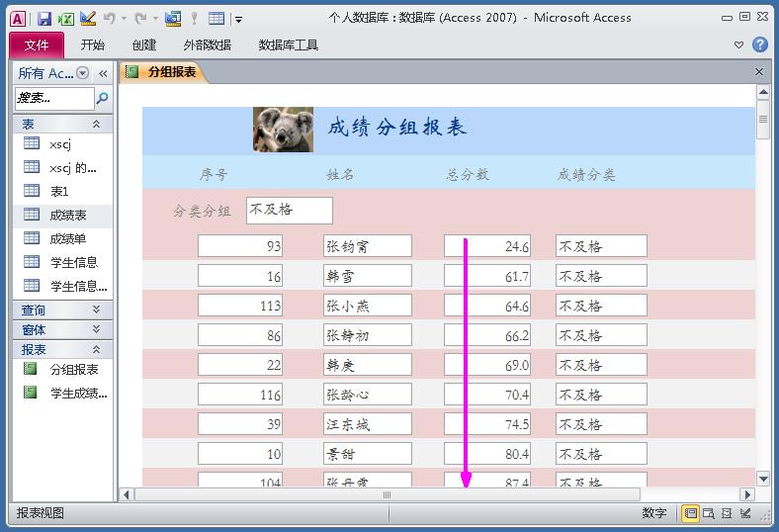
Task: Collapse the navigation pane with the double chevron
Action: tap(103, 73)
